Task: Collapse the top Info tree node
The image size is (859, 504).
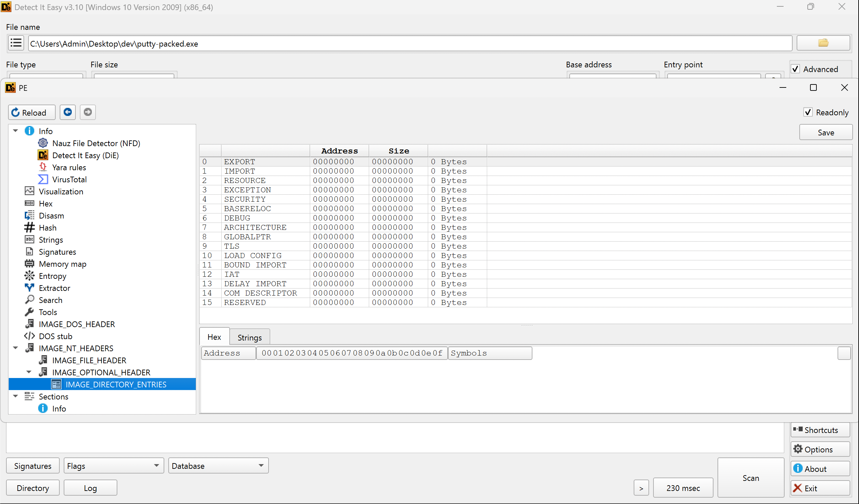Action: click(15, 131)
